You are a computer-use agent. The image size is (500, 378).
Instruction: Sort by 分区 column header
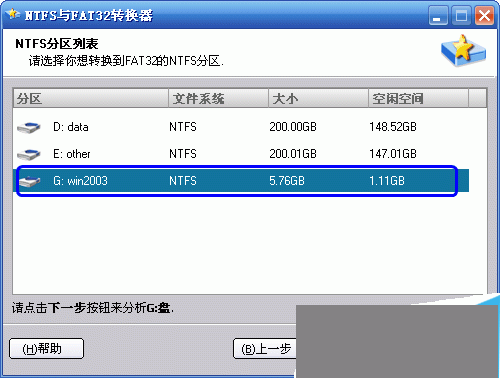point(91,98)
